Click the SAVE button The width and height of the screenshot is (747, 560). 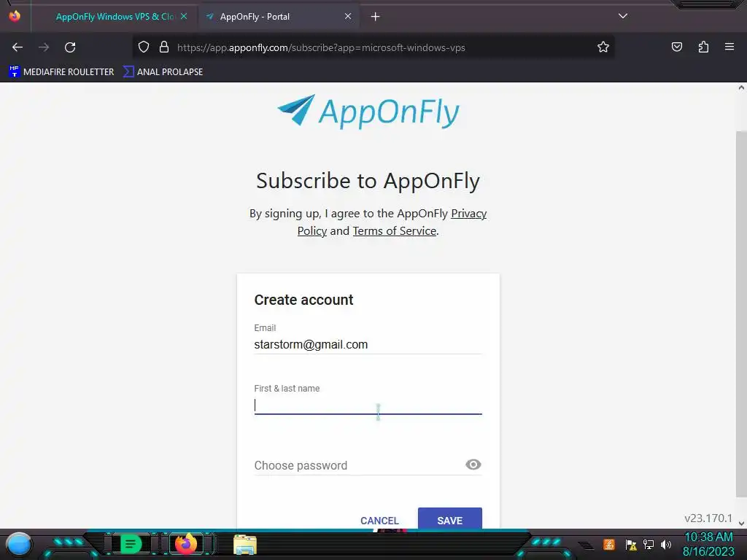449,520
